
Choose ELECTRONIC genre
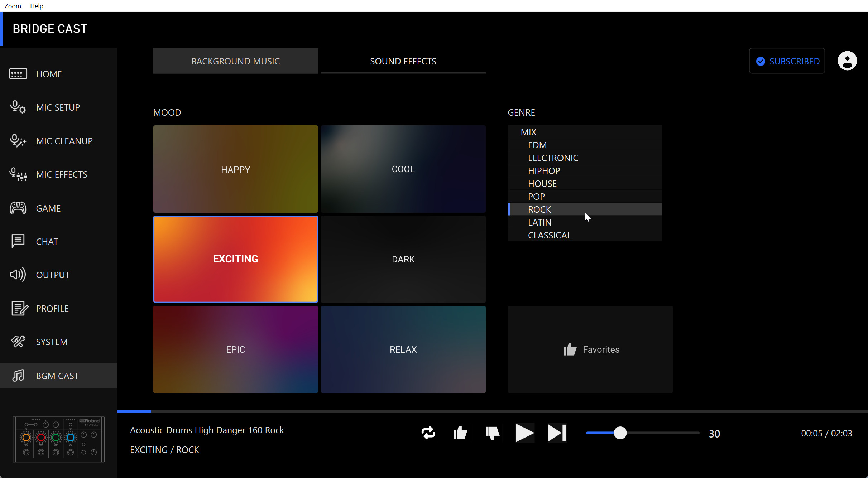pyautogui.click(x=585, y=158)
